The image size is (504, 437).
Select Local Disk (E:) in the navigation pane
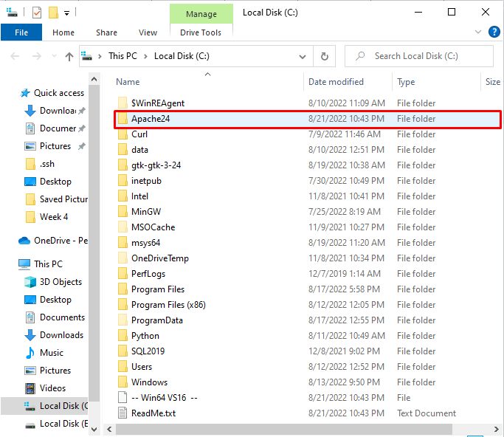(56, 424)
